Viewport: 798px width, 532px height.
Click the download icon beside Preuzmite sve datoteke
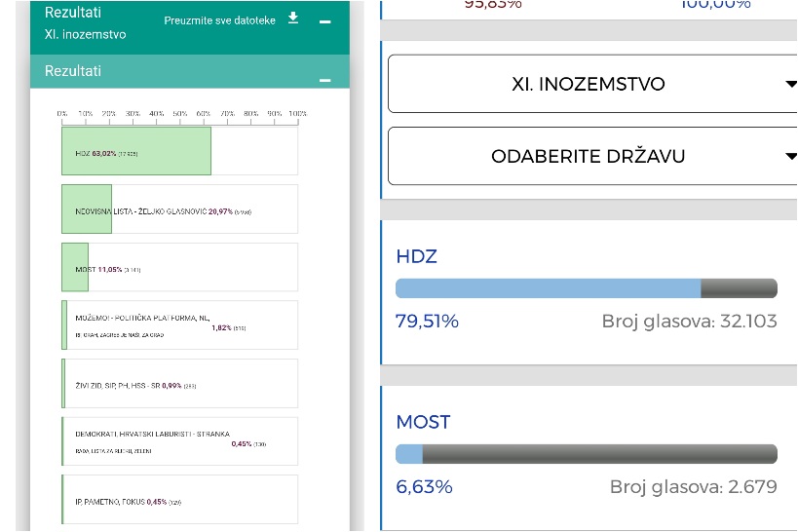[293, 19]
